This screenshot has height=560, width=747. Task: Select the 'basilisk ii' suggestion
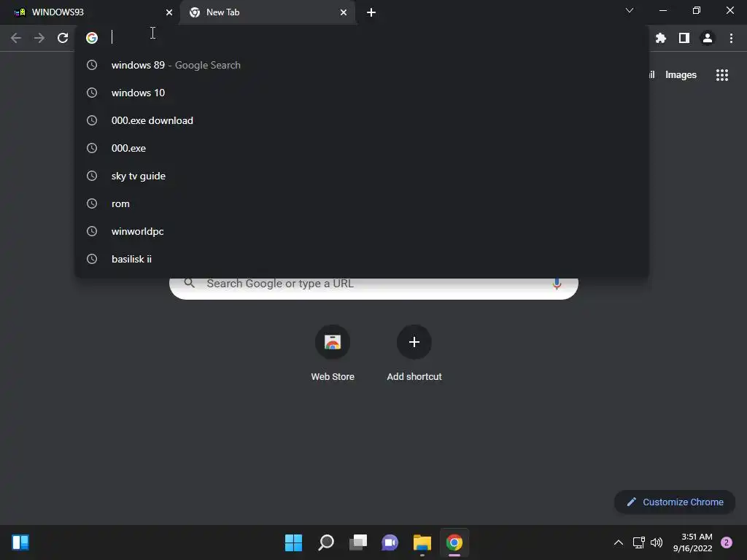pos(362,259)
